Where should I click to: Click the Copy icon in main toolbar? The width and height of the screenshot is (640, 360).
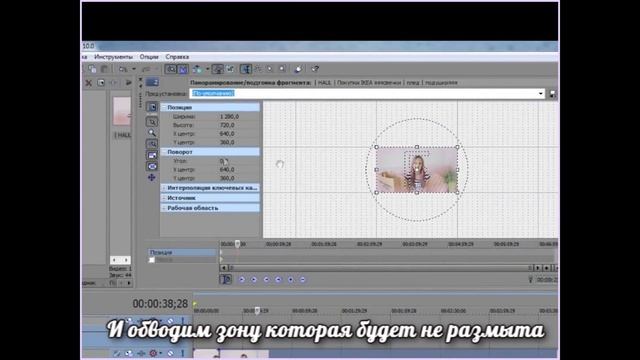point(92,69)
